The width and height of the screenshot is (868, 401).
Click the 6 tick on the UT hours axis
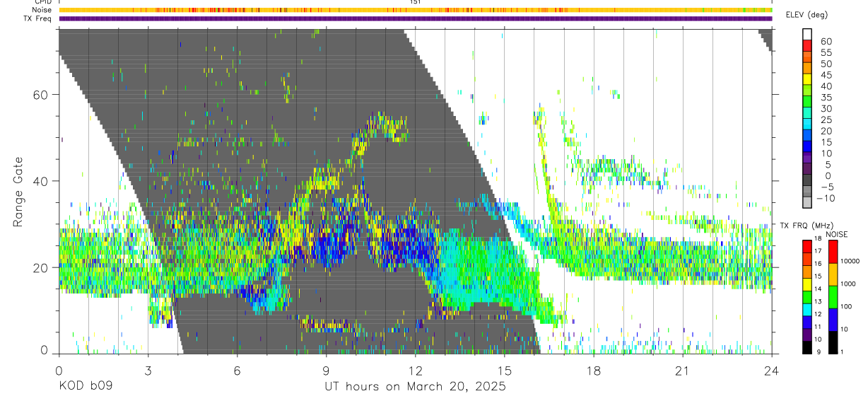click(237, 370)
